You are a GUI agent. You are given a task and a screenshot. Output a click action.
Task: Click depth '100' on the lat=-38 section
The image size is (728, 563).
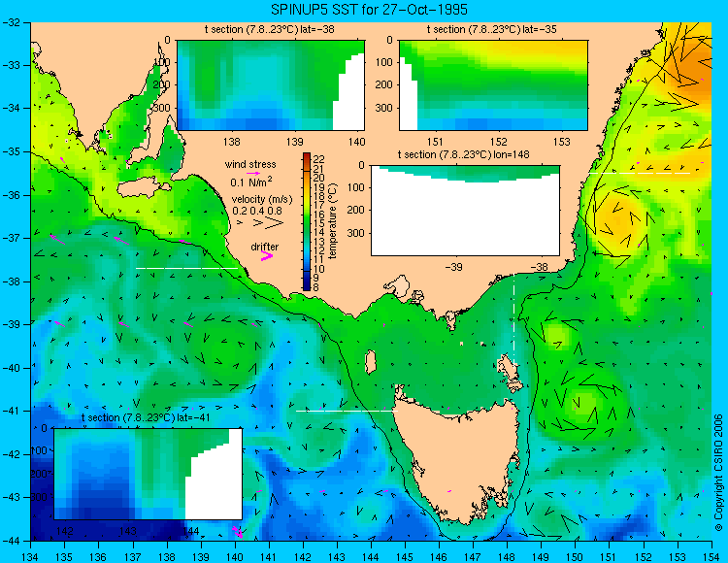[162, 62]
